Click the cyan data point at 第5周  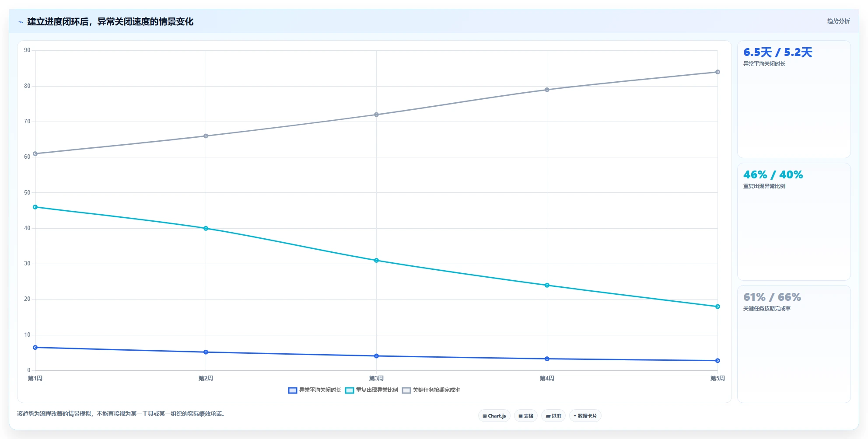click(717, 307)
